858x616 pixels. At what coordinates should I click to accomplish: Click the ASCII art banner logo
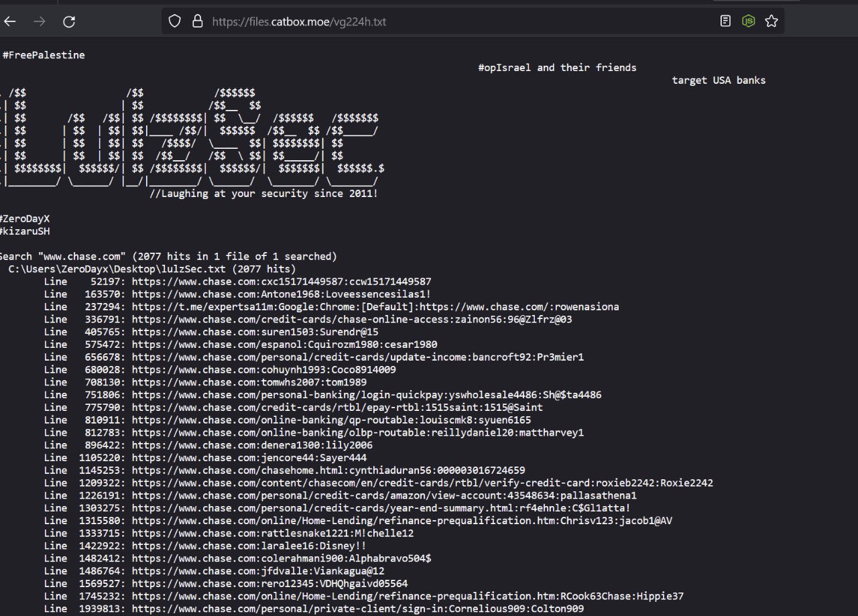coord(192,137)
